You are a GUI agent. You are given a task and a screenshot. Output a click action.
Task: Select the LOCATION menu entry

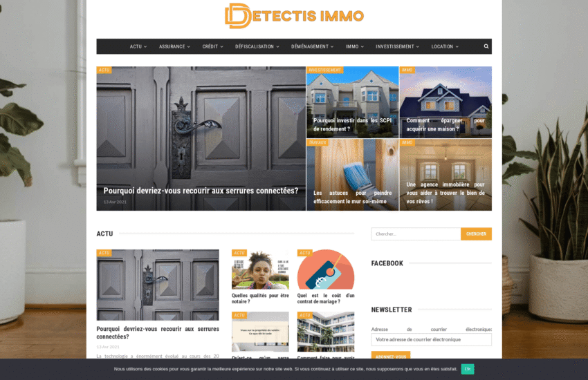click(x=444, y=46)
